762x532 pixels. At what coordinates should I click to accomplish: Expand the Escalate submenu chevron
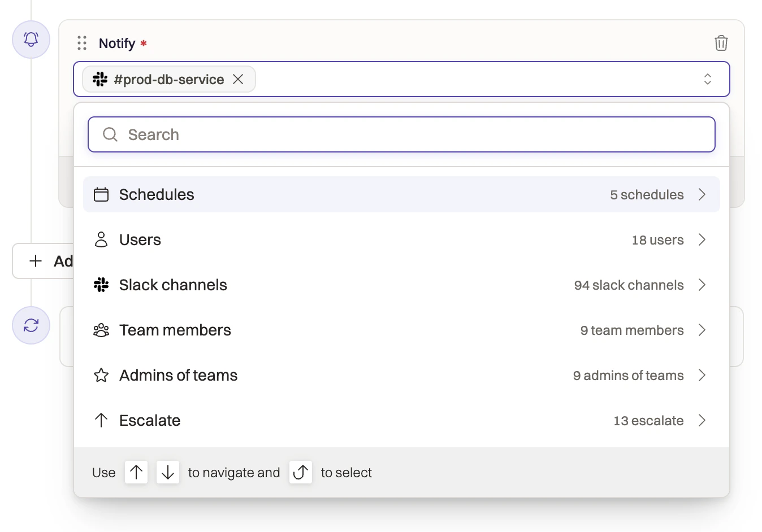702,421
